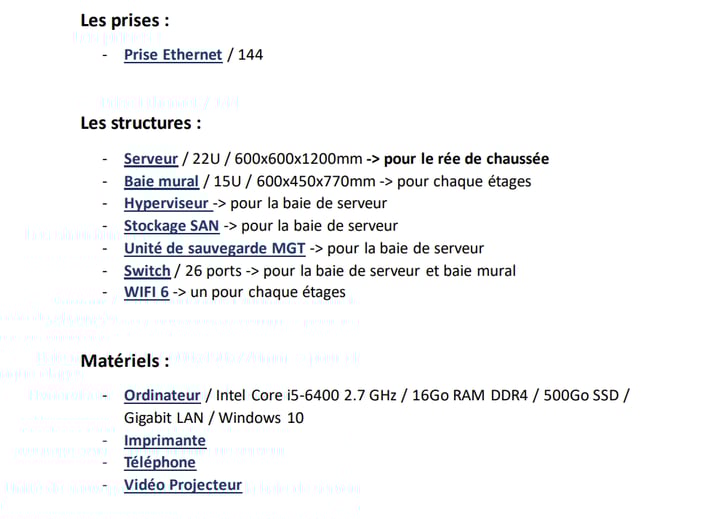Viewport: 709px width, 519px height.
Task: Click the '144' text after Prise Ethernet
Action: (251, 55)
